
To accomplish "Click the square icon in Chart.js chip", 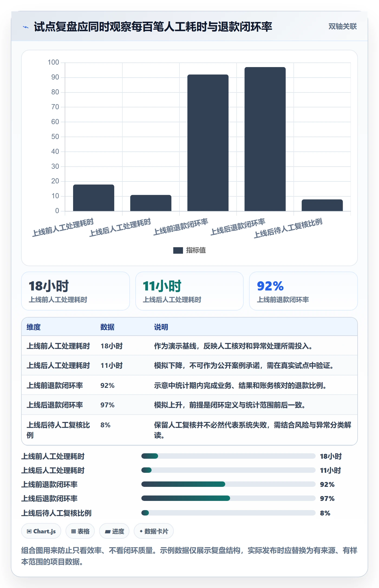I will pyautogui.click(x=29, y=531).
